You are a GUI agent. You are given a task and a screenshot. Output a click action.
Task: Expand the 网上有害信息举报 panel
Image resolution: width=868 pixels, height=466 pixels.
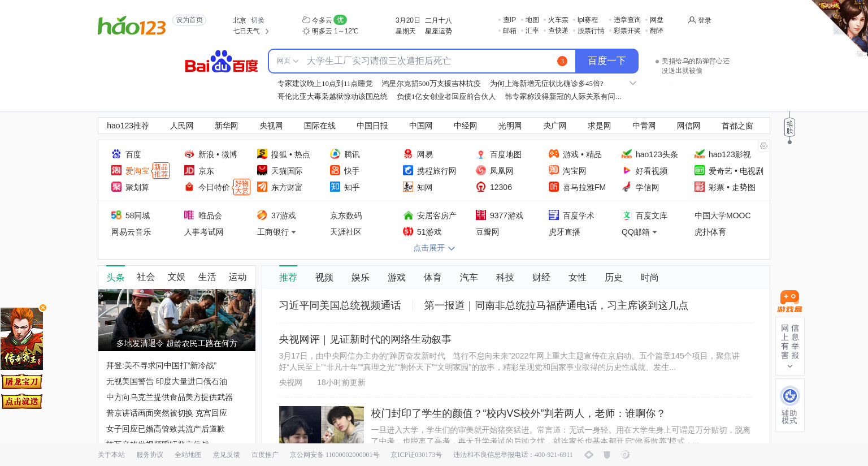[789, 346]
